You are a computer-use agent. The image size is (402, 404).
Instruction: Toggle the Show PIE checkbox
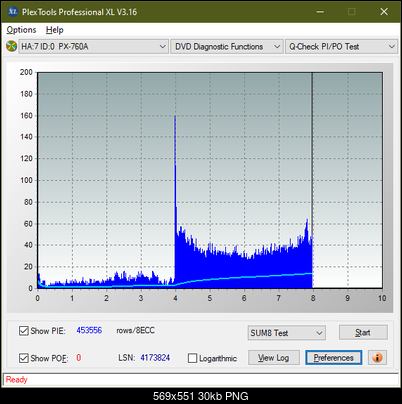[x=24, y=331]
